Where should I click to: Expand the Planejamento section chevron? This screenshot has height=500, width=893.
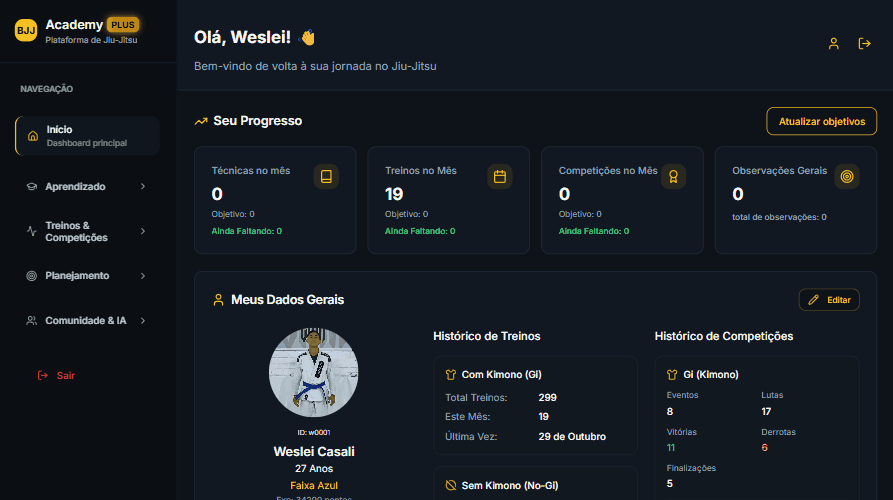143,275
